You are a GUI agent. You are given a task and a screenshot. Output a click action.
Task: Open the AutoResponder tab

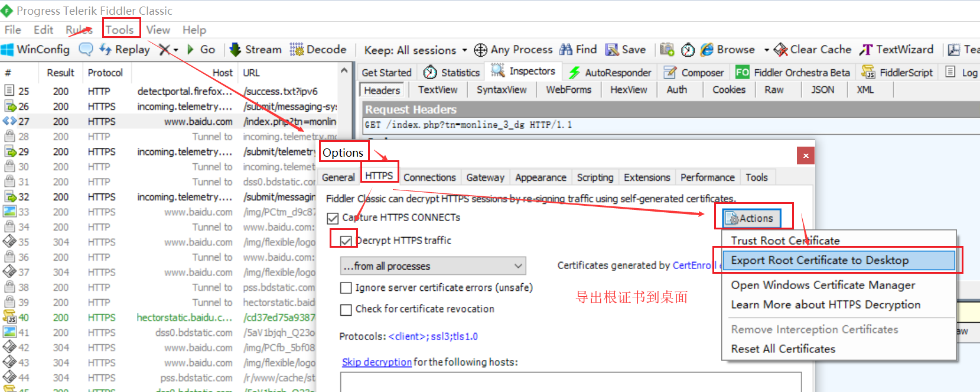pyautogui.click(x=610, y=72)
